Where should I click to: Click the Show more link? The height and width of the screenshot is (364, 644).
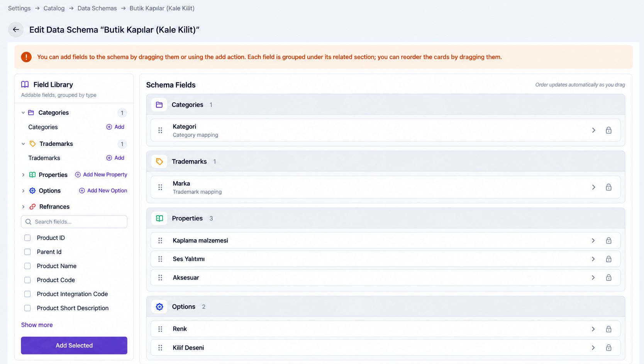37,325
